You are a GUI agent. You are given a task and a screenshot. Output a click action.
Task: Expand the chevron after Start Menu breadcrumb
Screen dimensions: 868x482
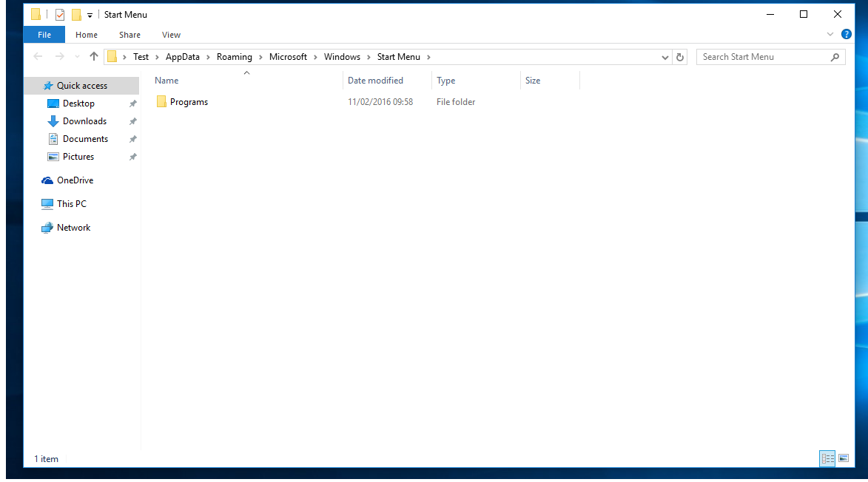pos(428,57)
